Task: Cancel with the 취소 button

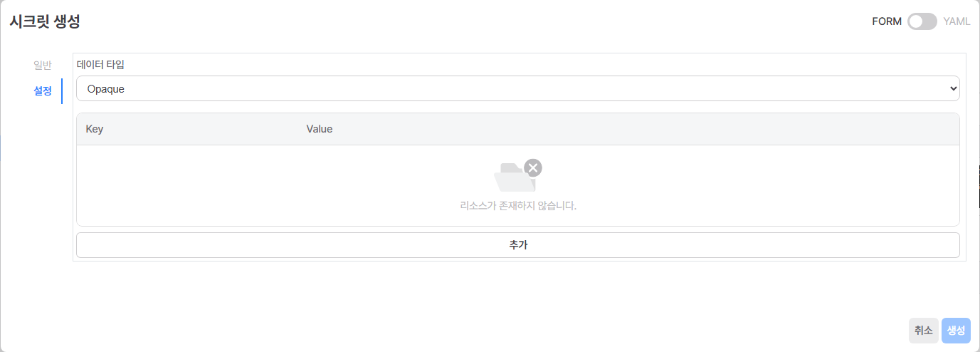Action: point(924,331)
